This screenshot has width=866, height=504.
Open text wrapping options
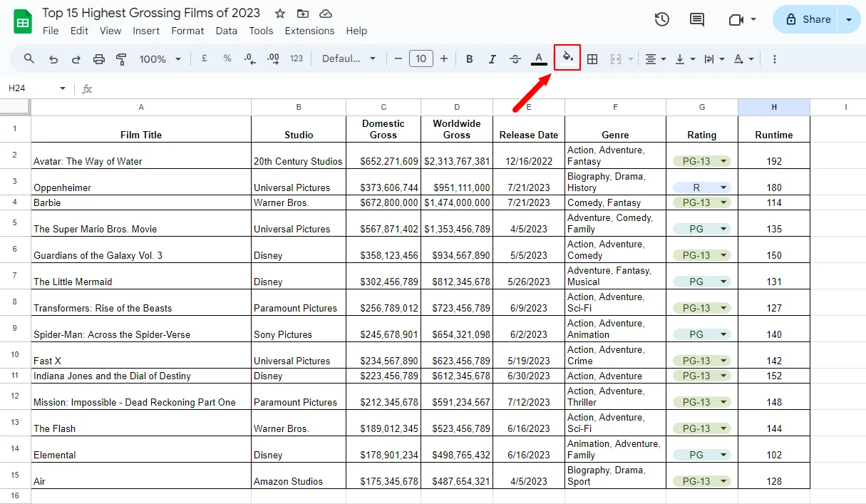pos(714,59)
